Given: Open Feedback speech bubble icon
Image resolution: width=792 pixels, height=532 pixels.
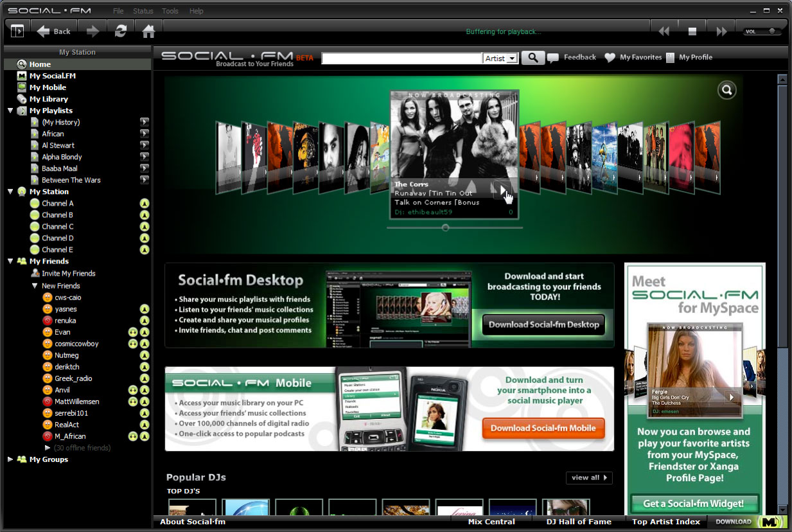Looking at the screenshot, I should pyautogui.click(x=553, y=58).
